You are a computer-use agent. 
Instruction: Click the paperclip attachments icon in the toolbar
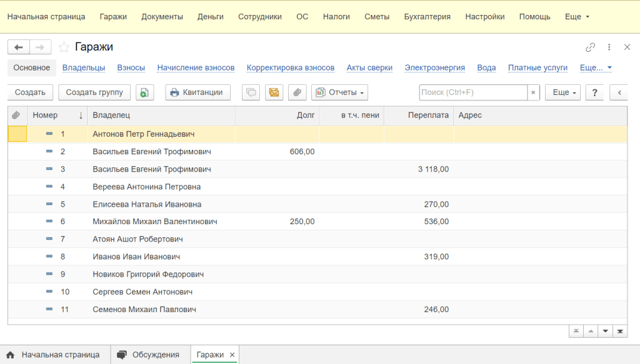(x=297, y=92)
